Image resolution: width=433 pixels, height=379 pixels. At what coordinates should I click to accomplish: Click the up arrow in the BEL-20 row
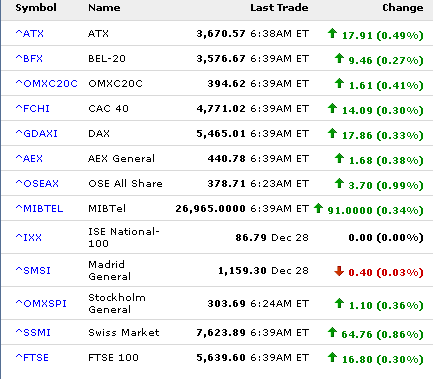(x=339, y=58)
